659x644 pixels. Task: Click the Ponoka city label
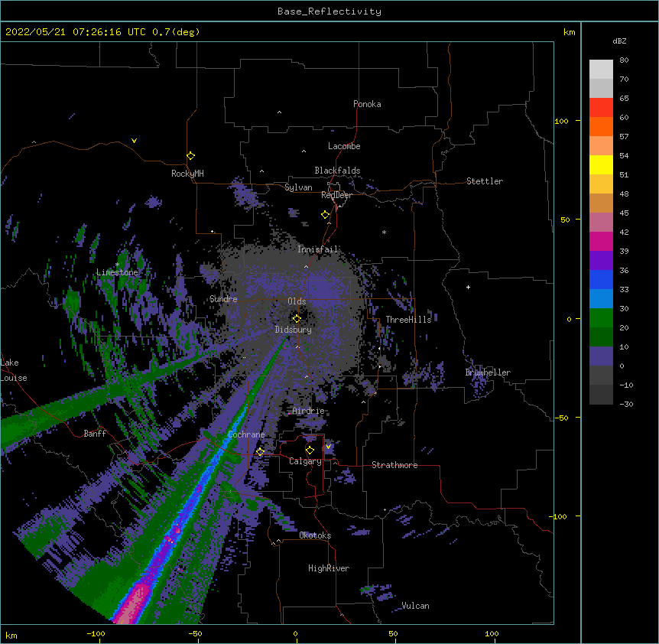(x=367, y=104)
